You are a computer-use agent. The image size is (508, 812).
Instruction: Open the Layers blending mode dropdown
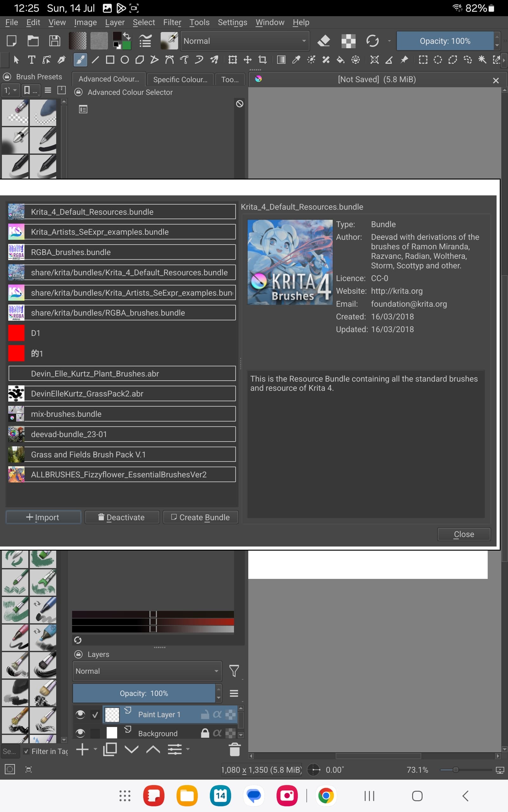pyautogui.click(x=147, y=671)
